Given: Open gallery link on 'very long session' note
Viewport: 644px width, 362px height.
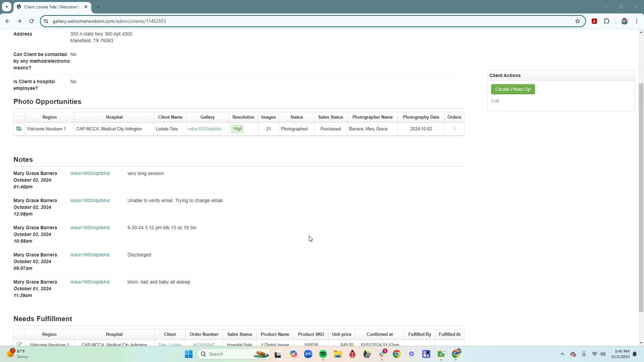Looking at the screenshot, I should pyautogui.click(x=90, y=173).
